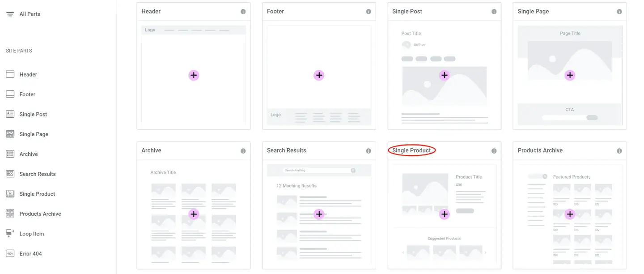Select the Archive grid icon in sidebar
Image resolution: width=644 pixels, height=274 pixels.
click(10, 154)
